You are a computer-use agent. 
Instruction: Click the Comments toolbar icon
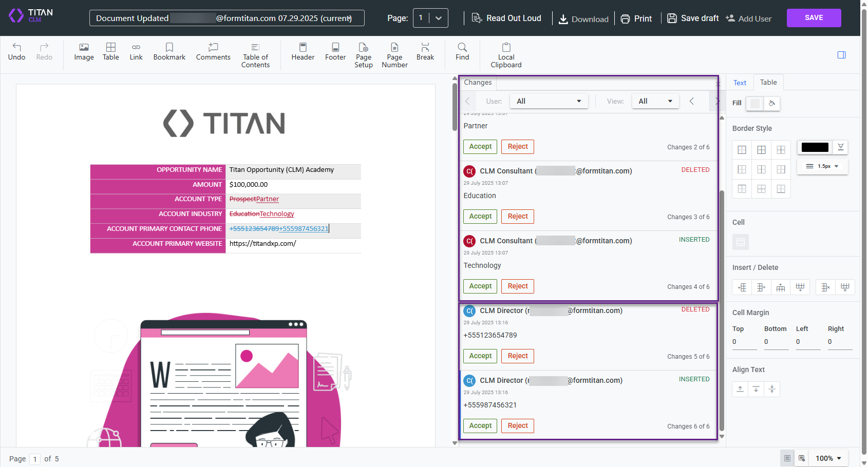[x=213, y=52]
